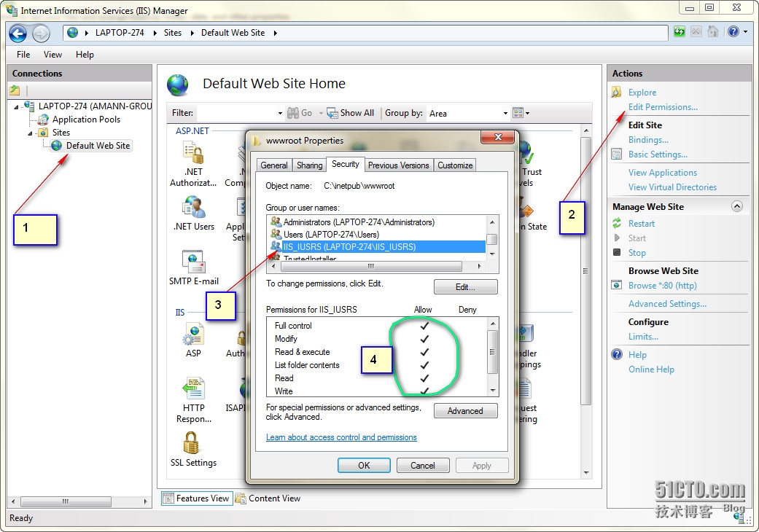This screenshot has height=532, width=759.
Task: Click the Edit... permissions button
Action: coord(465,287)
